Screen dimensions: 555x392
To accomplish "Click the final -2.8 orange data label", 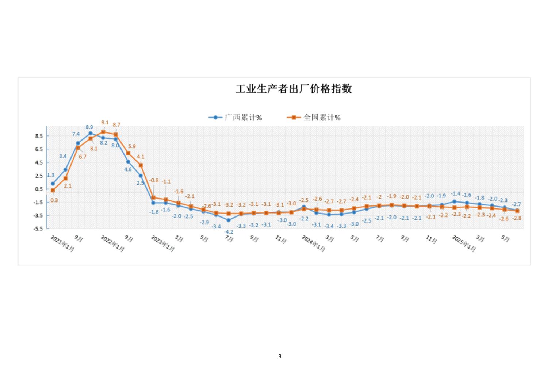I will click(517, 218).
